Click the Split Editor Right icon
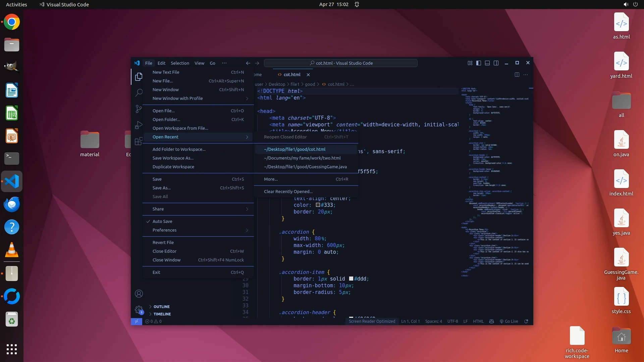The width and height of the screenshot is (644, 362). point(517,74)
